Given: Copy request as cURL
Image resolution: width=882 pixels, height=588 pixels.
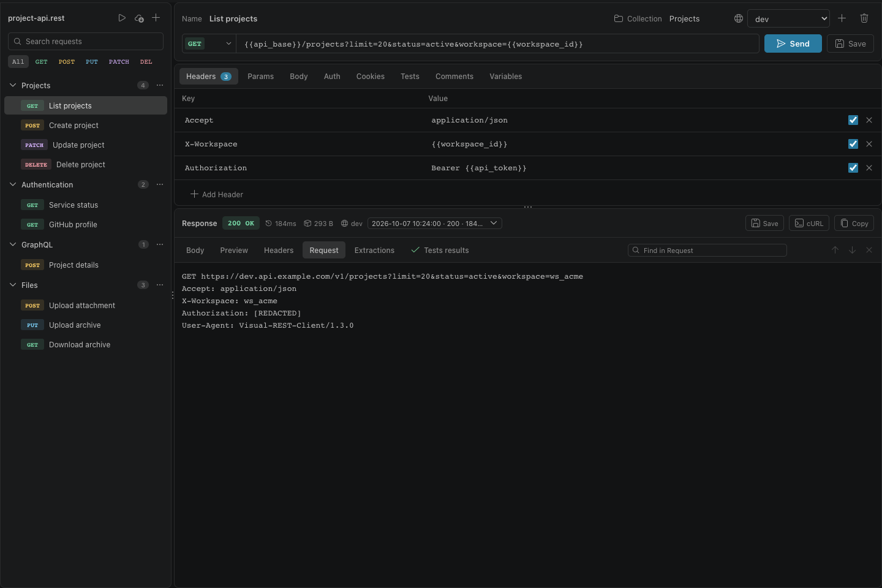Looking at the screenshot, I should tap(809, 224).
